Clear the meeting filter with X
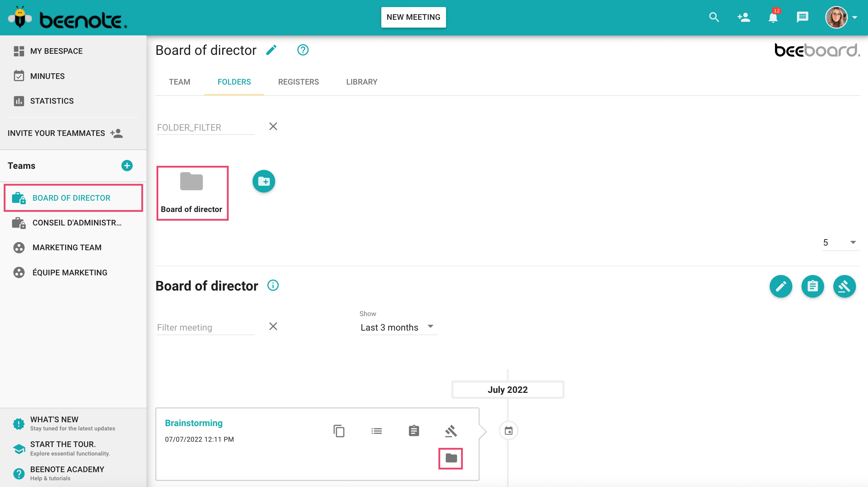This screenshot has width=868, height=487. (x=273, y=326)
